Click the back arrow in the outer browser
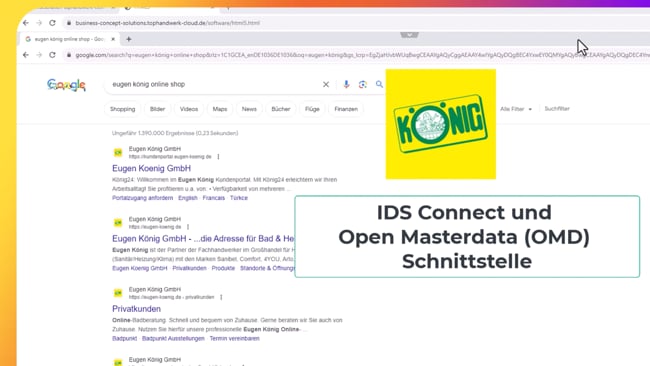 (x=26, y=23)
